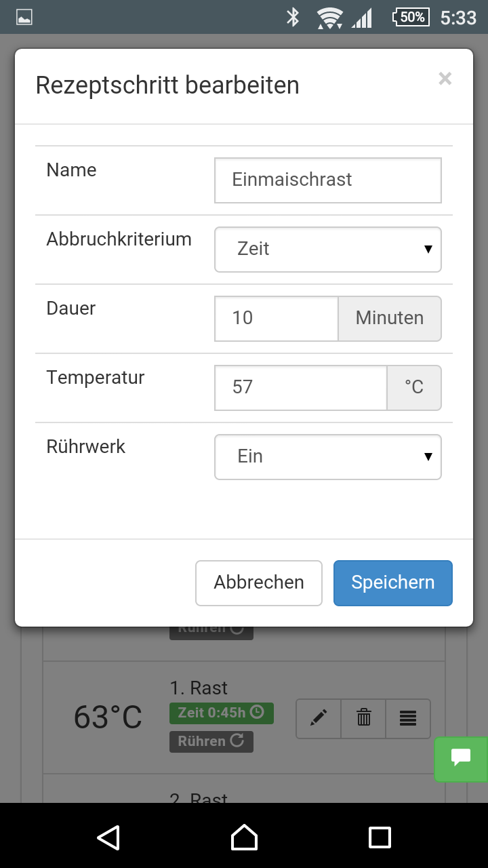
Task: Click the Dauer input showing 10
Action: (277, 318)
